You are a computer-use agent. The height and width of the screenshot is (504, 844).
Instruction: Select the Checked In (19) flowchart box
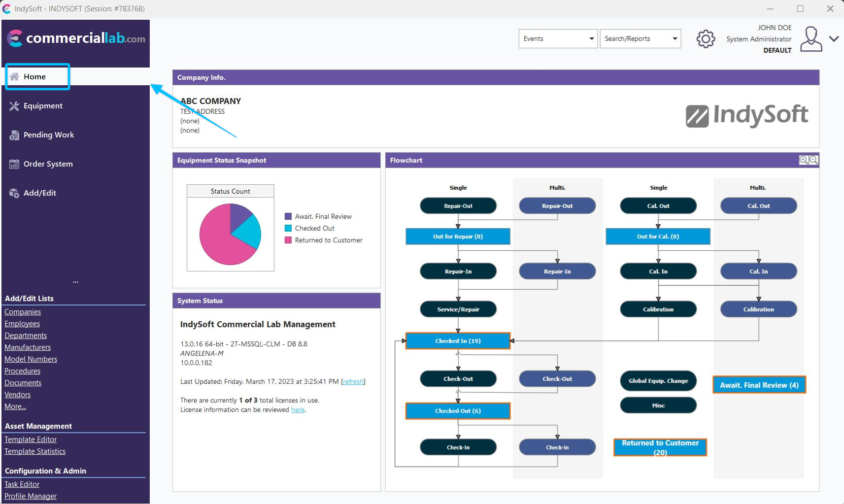[x=458, y=341]
